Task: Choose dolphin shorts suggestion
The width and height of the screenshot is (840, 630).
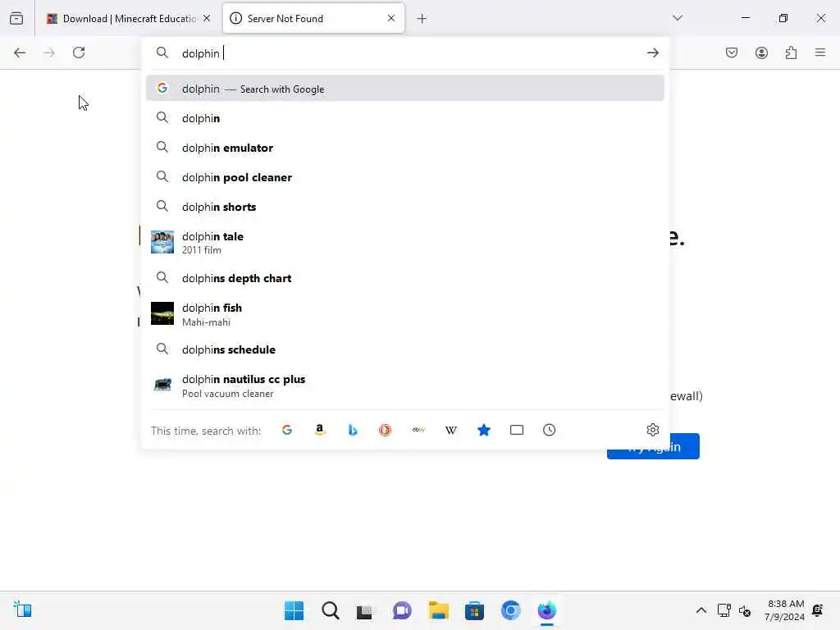Action: tap(405, 207)
